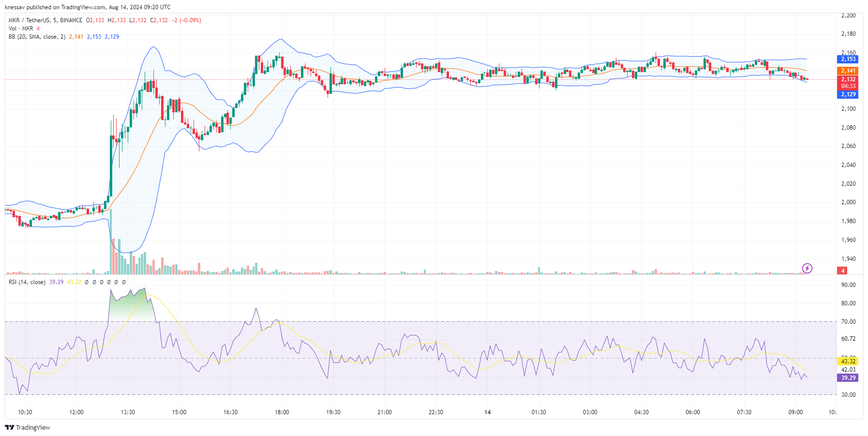Click the 06:00 time axis label
Screen dimensions: 868x436
coord(693,412)
